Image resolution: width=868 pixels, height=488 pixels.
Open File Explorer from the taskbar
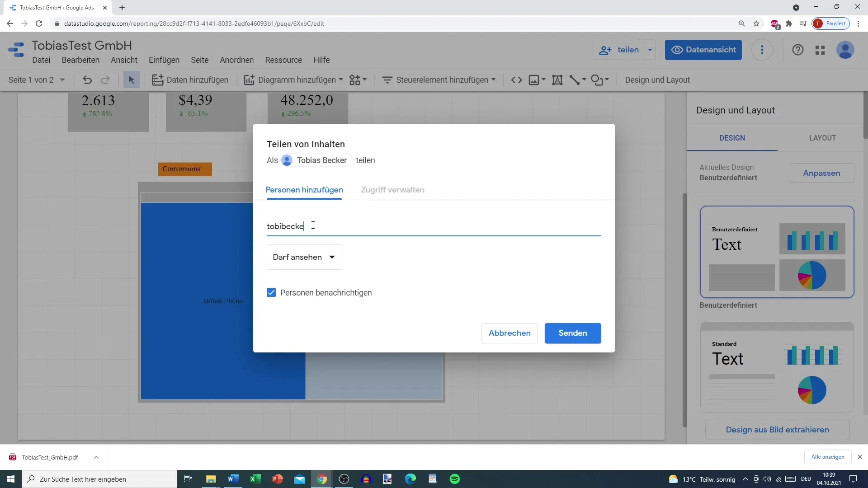[211, 479]
